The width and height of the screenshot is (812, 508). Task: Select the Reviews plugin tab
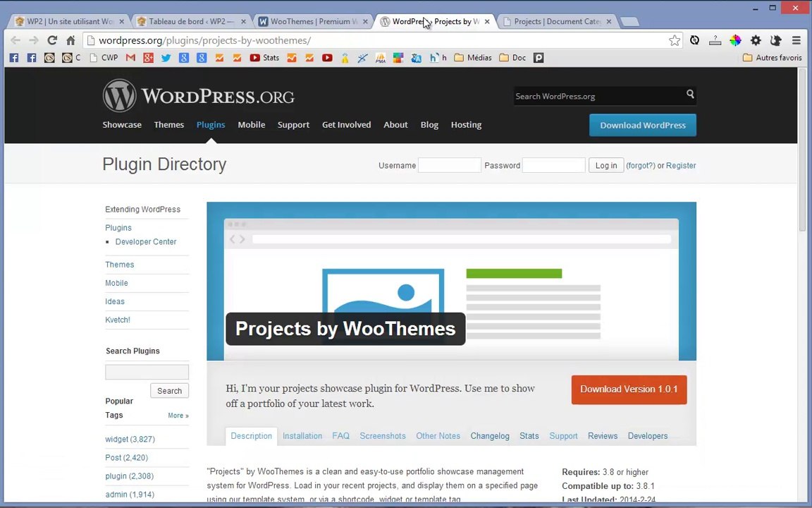tap(602, 436)
